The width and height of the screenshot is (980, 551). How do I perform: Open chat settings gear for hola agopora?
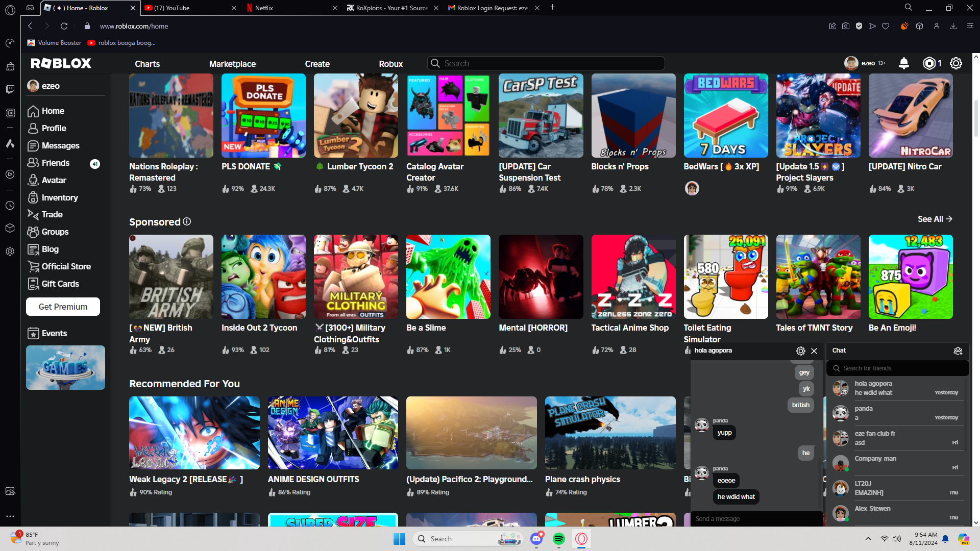(800, 351)
